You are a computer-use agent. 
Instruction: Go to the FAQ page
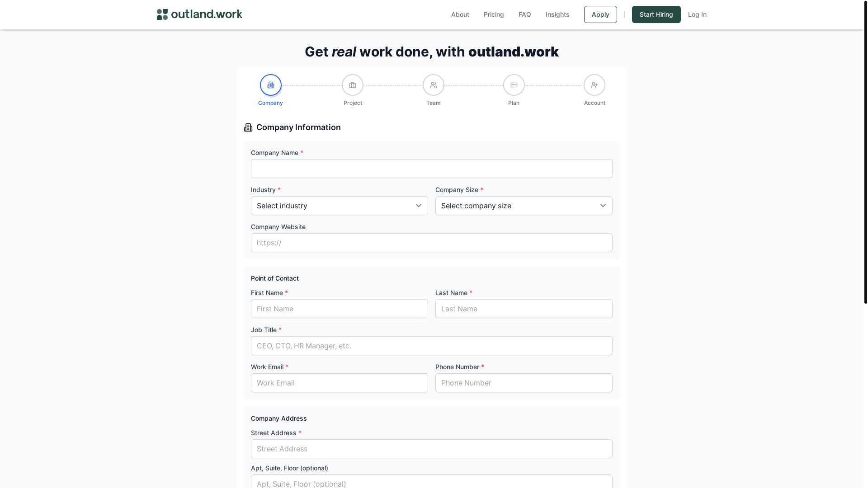click(x=525, y=14)
